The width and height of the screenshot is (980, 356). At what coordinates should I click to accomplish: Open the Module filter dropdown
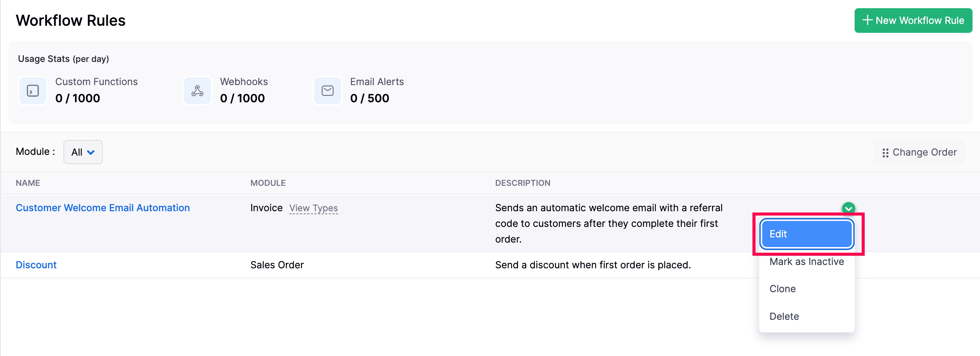click(82, 152)
